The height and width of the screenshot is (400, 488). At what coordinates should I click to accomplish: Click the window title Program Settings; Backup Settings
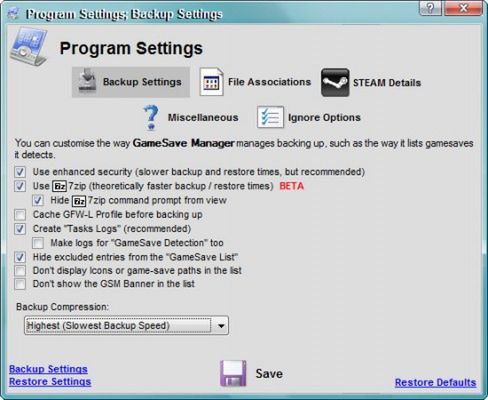pos(124,14)
